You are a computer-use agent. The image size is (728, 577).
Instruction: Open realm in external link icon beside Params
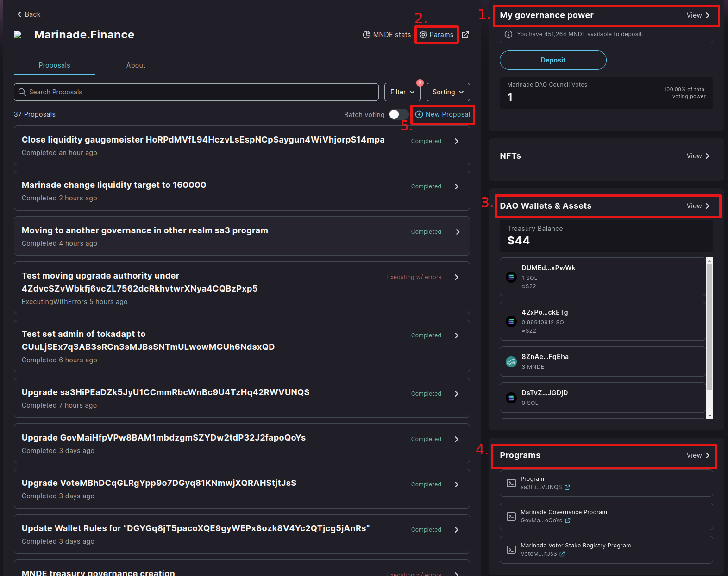465,35
